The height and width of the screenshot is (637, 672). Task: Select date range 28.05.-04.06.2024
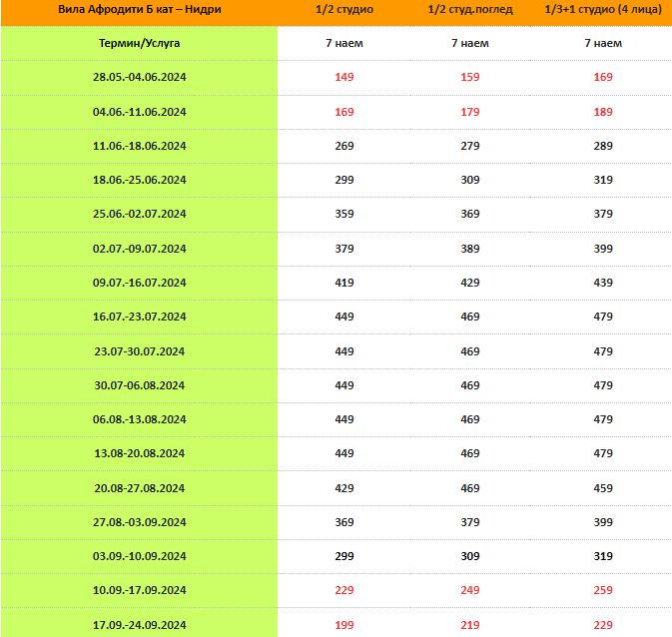[x=140, y=77]
